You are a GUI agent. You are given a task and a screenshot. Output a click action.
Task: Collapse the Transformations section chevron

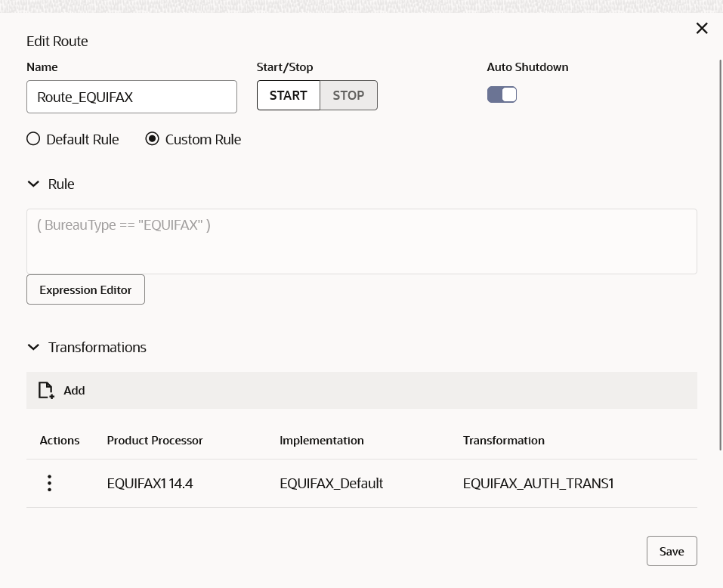(x=34, y=347)
